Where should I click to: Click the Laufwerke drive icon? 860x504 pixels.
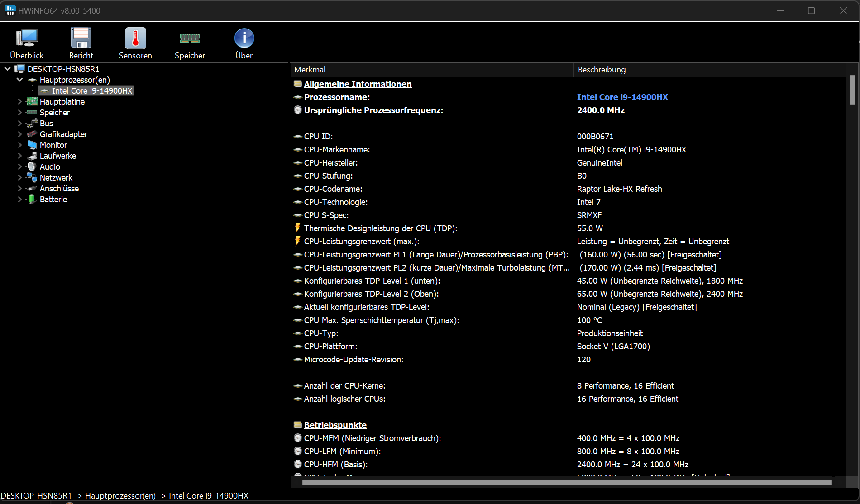click(x=32, y=156)
